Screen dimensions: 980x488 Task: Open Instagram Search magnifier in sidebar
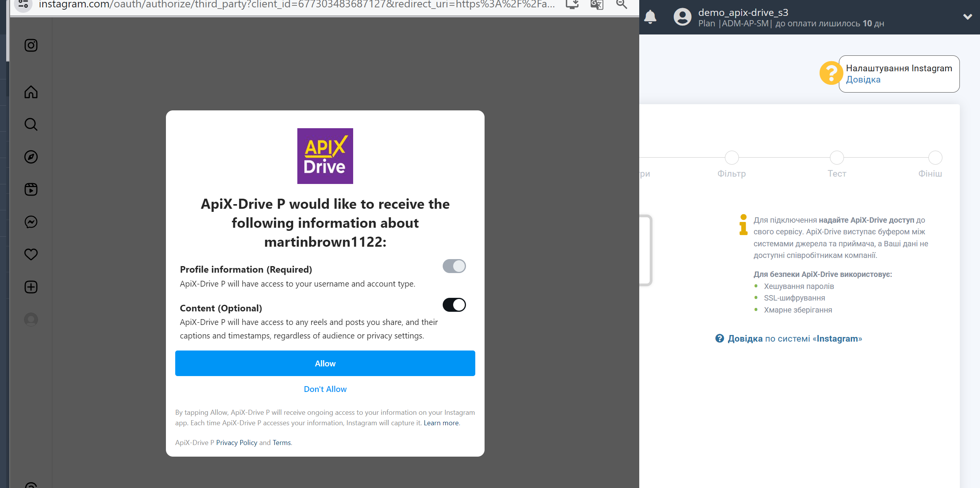coord(31,124)
